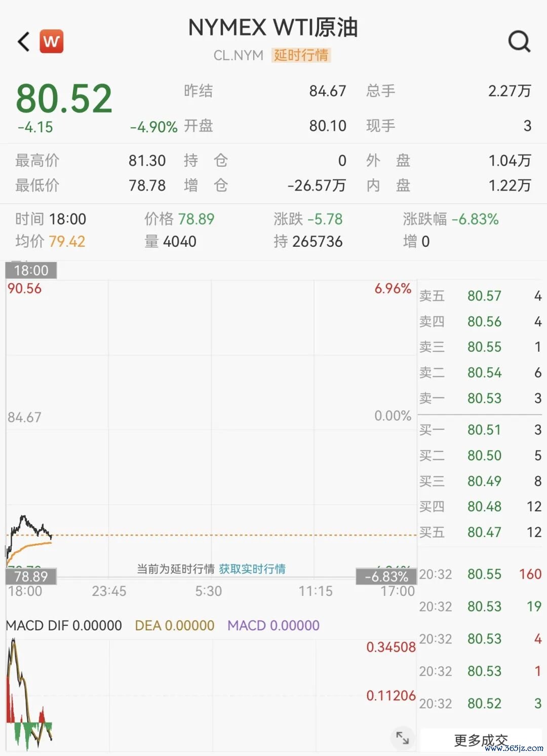The image size is (547, 756).
Task: Select the 开盘 value 80.10
Action: pos(328,126)
